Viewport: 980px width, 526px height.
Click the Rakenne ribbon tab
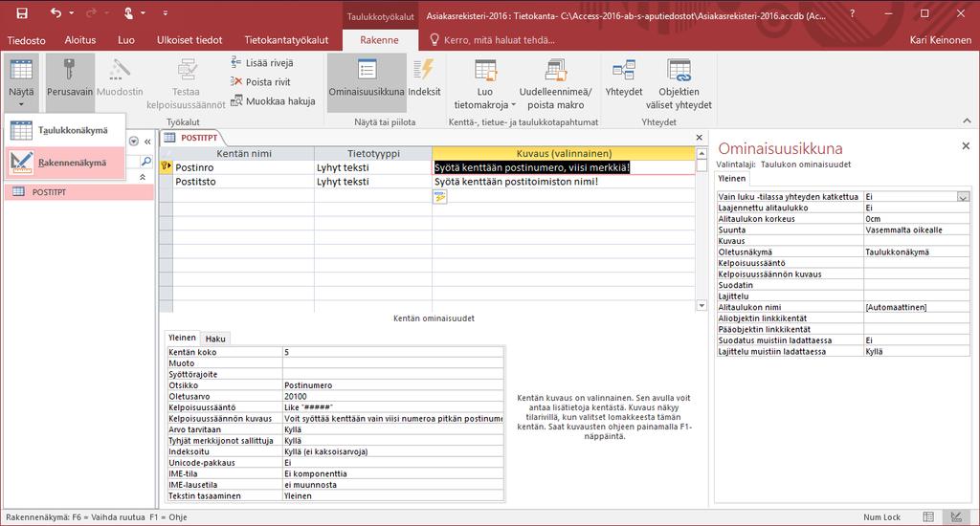click(x=379, y=40)
